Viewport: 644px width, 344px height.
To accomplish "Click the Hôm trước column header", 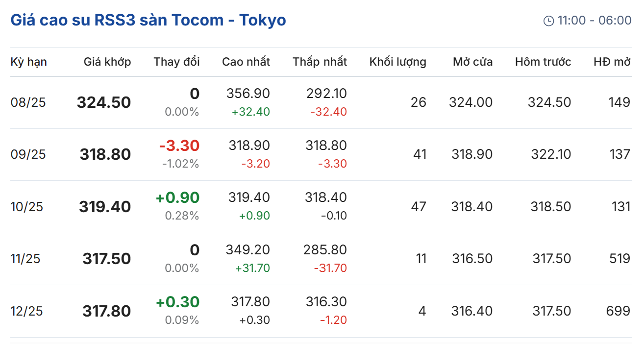I will click(543, 62).
